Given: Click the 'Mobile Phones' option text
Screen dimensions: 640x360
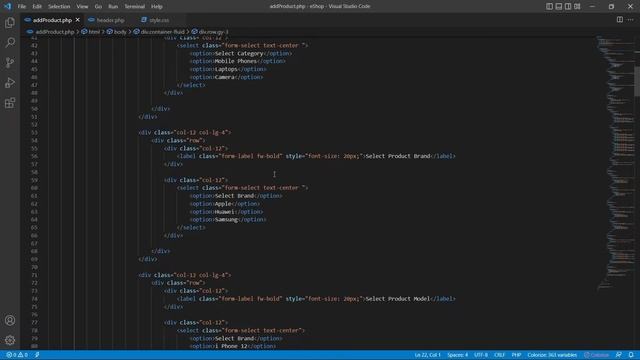Looking at the screenshot, I should tap(236, 61).
